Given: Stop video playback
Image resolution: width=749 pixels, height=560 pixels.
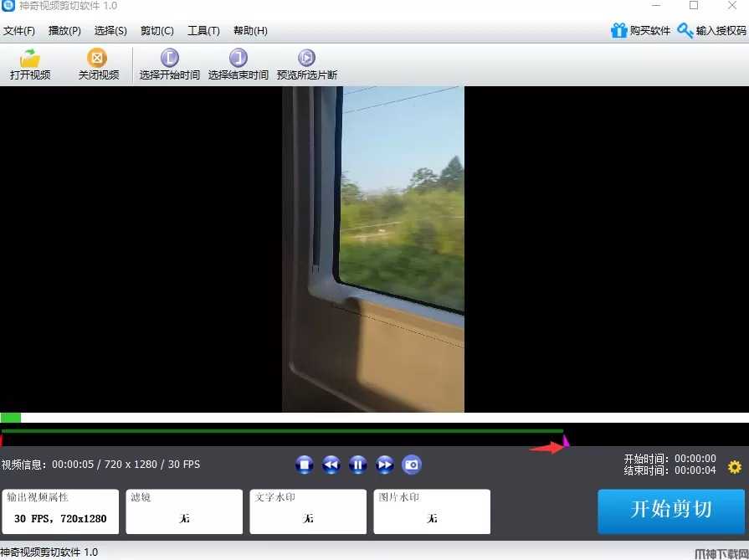Looking at the screenshot, I should tap(305, 465).
